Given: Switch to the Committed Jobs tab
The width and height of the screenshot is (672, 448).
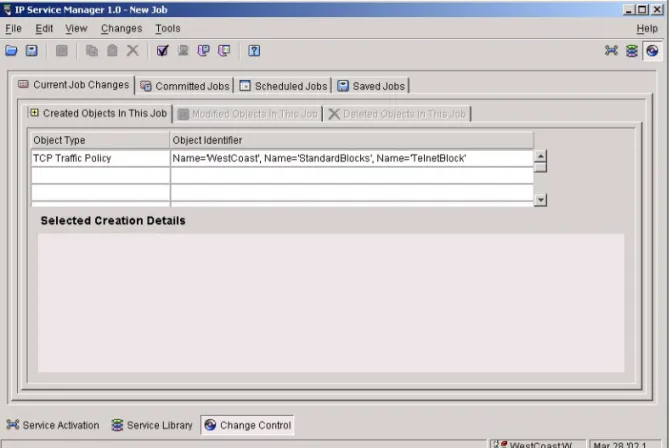Looking at the screenshot, I should 185,86.
